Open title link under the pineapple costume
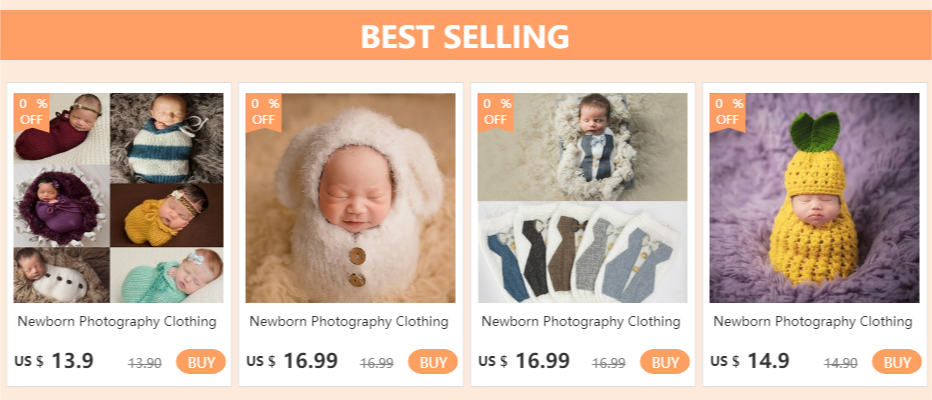Screen dimensions: 932x400 click(813, 322)
